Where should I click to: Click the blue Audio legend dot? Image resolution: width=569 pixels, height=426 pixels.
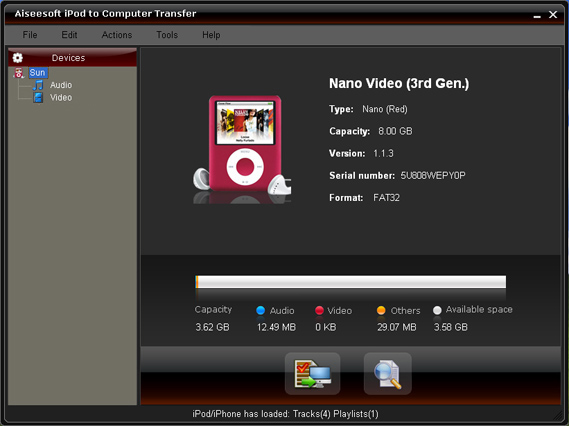click(260, 310)
